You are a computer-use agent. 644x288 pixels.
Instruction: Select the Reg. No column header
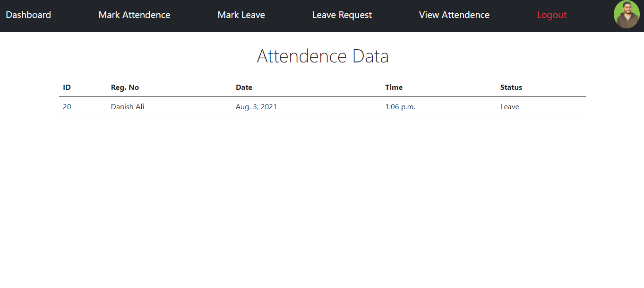[125, 87]
